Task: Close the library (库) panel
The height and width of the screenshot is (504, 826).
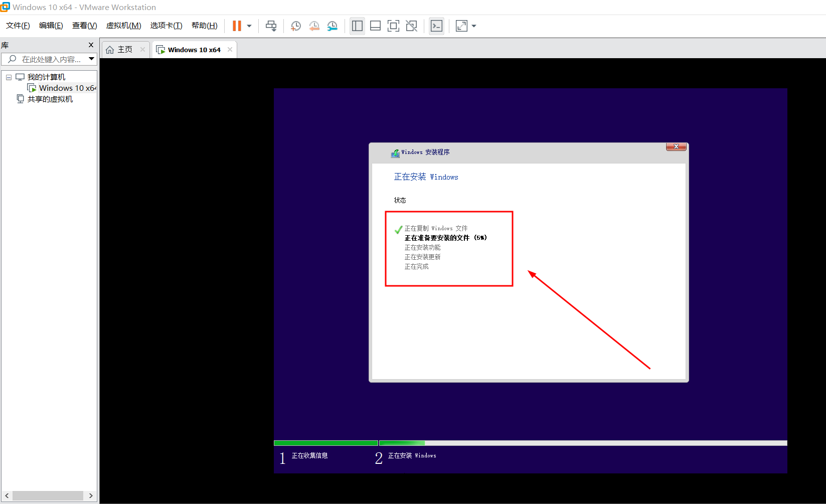Action: [91, 45]
